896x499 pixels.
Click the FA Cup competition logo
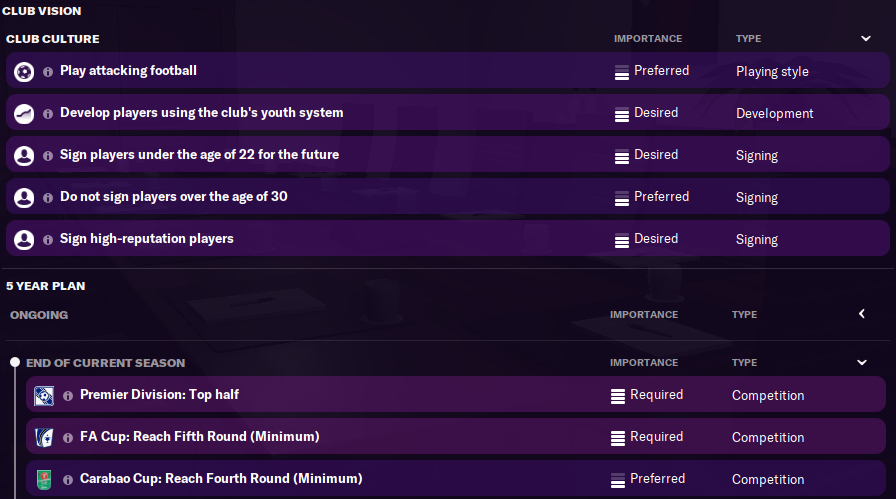tap(44, 437)
